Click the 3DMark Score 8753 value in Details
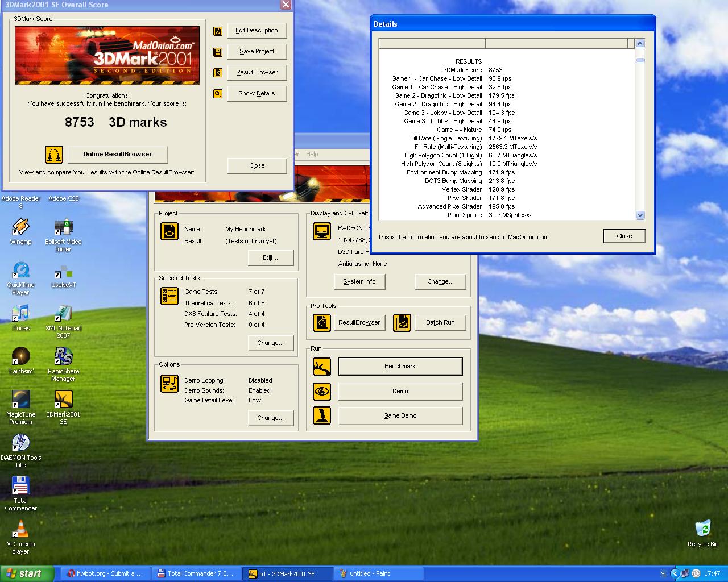Image resolution: width=728 pixels, height=582 pixels. coord(495,70)
